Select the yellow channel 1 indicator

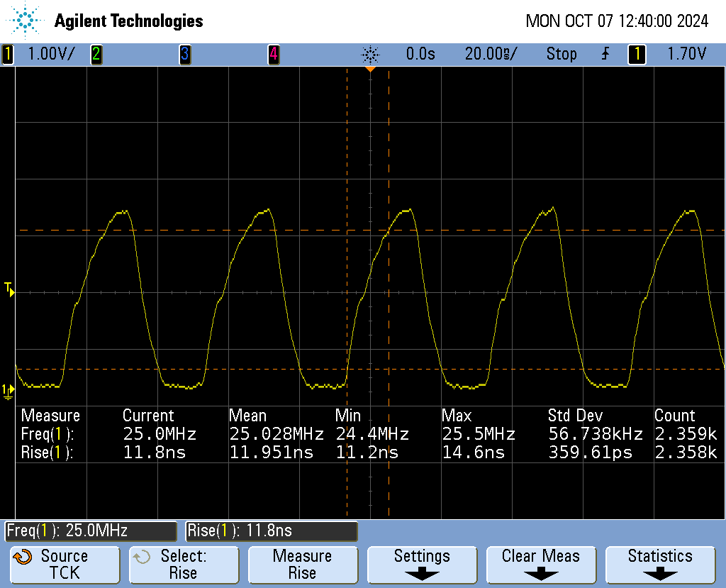[x=8, y=54]
